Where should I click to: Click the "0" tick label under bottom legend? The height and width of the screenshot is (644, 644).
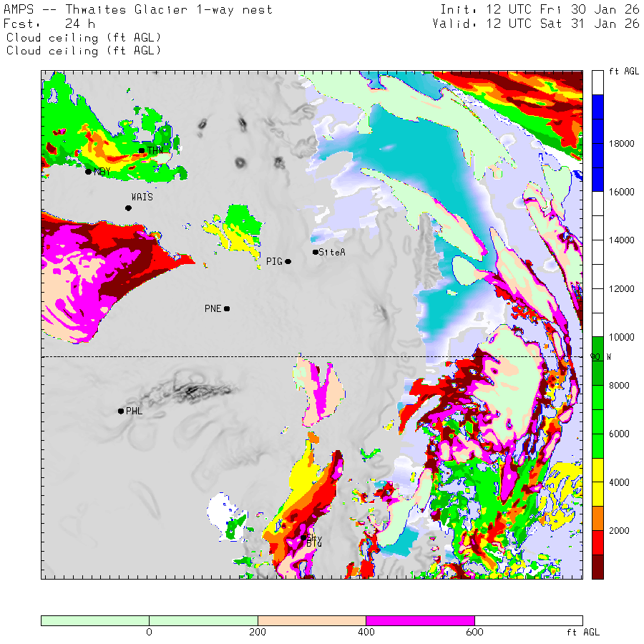[149, 632]
